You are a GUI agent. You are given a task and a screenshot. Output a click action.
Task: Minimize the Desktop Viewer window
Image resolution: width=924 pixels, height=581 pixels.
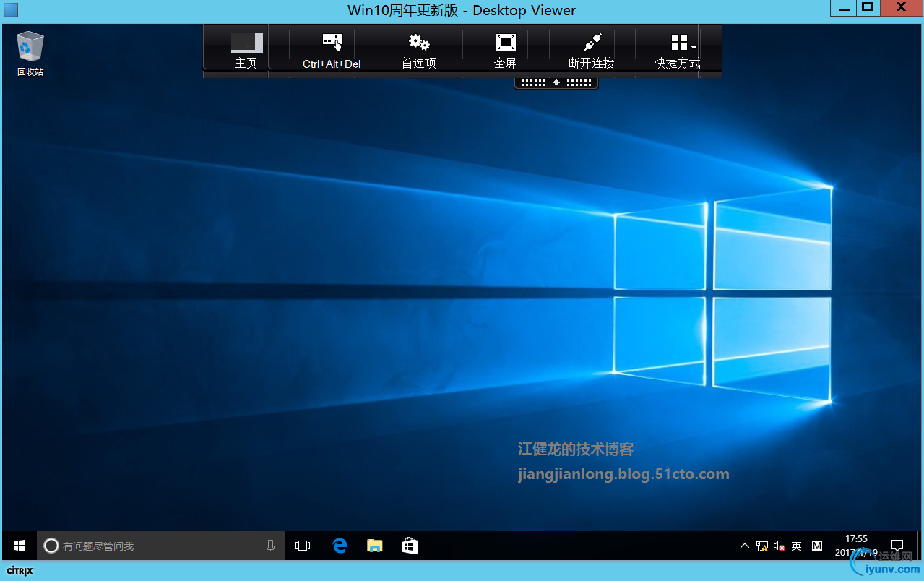tap(842, 8)
